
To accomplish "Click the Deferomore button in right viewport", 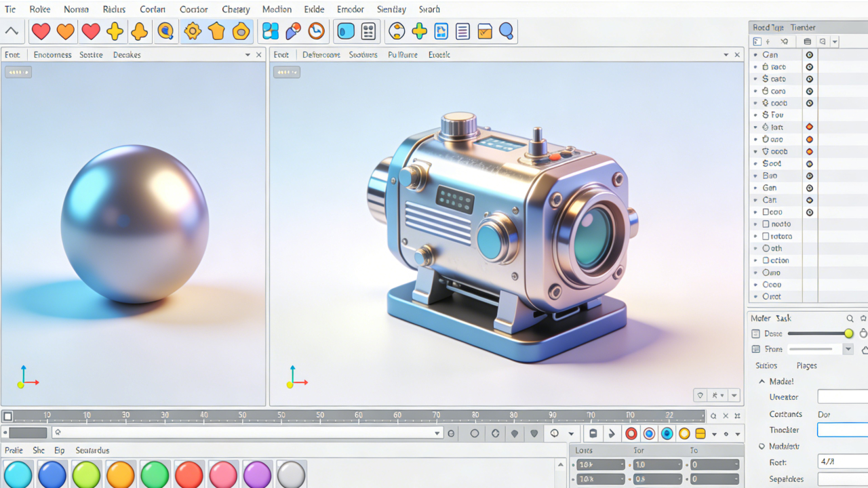I will click(x=321, y=55).
